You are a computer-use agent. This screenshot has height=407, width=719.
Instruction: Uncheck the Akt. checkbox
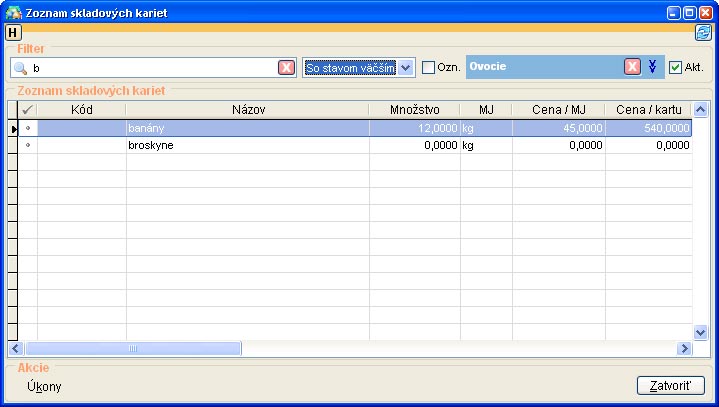676,68
